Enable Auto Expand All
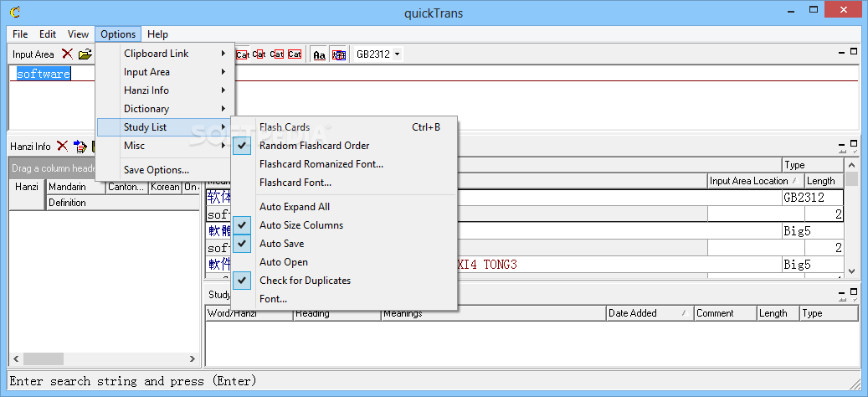Screen dimensions: 868x397 (344, 207)
